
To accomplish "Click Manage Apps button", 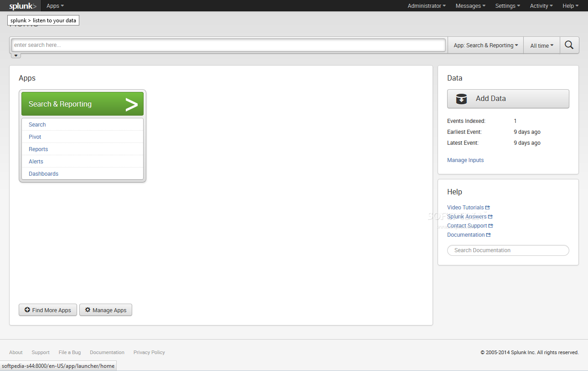I will coord(106,310).
